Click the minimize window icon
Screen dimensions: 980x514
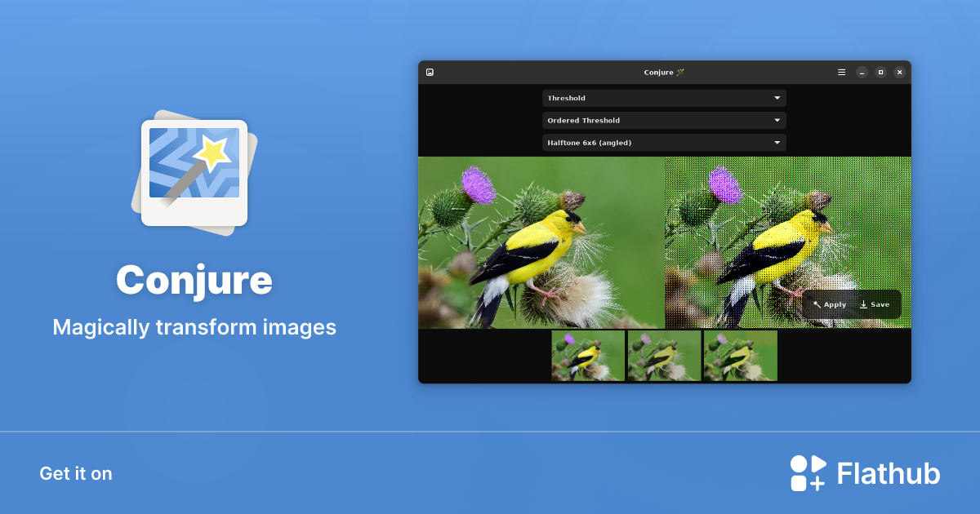tap(861, 72)
